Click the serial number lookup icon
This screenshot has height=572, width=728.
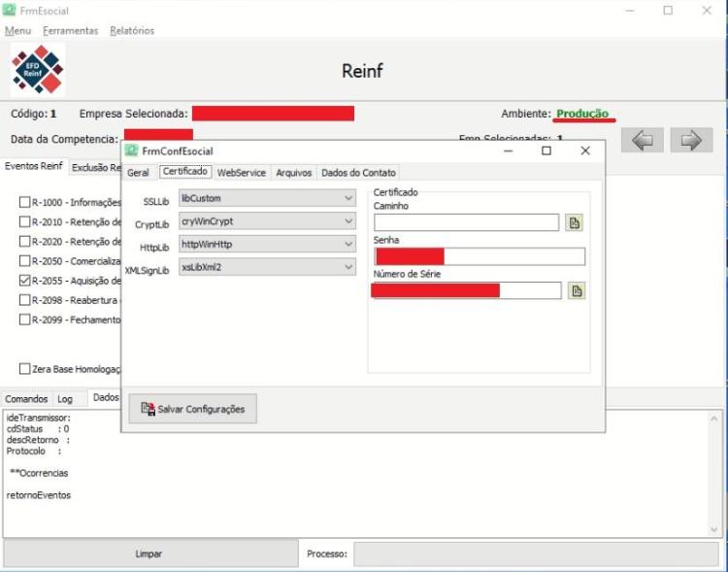point(577,291)
